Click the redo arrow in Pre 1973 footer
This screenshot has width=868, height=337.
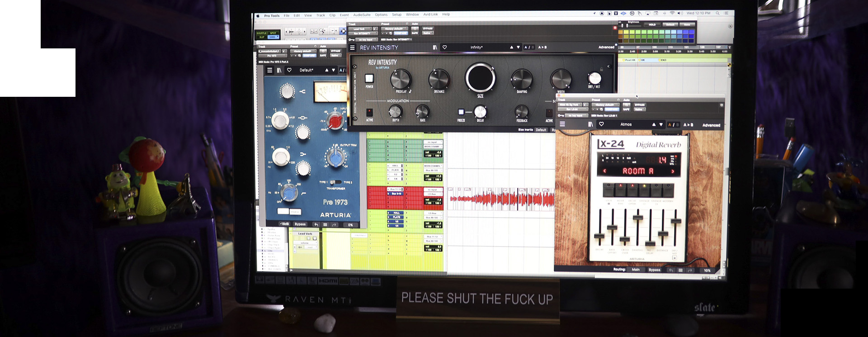[334, 224]
